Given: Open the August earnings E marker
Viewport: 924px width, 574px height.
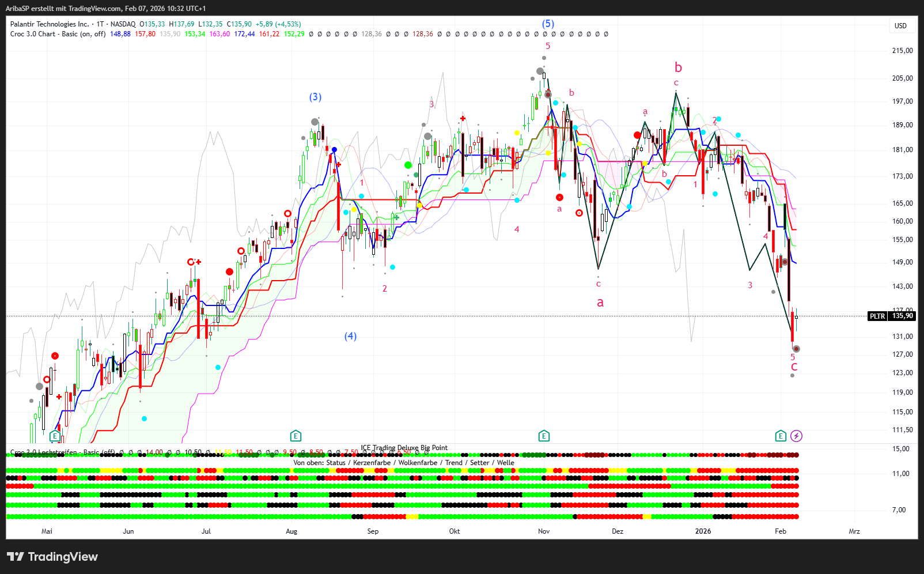Looking at the screenshot, I should tap(296, 436).
